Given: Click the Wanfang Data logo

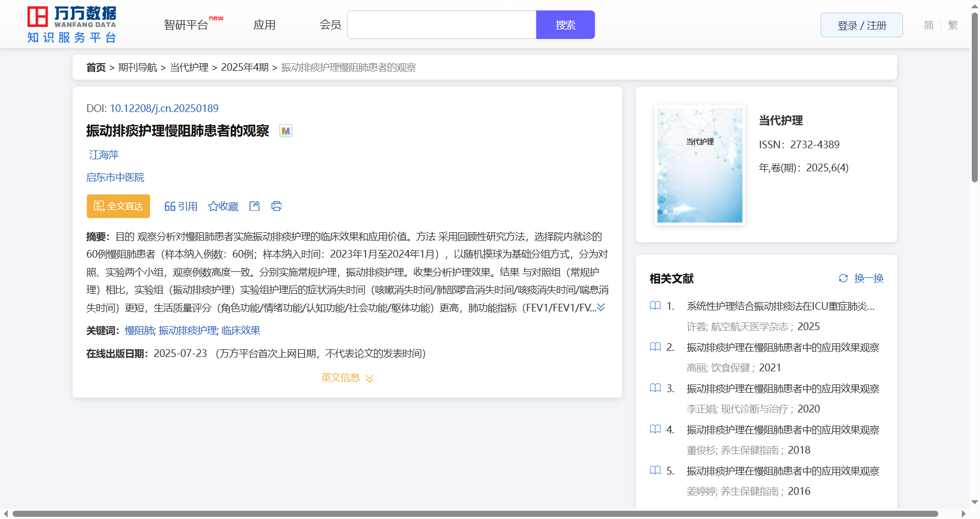Looking at the screenshot, I should click(72, 25).
